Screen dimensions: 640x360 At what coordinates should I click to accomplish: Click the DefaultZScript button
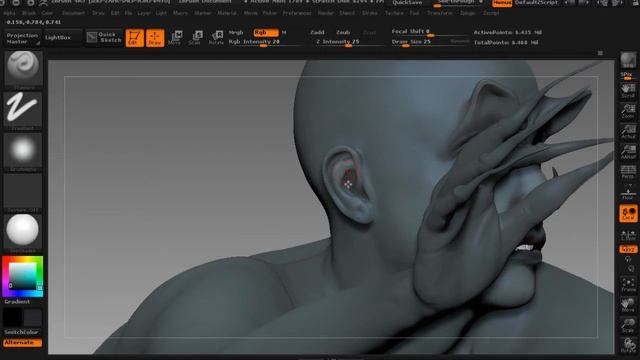click(536, 3)
